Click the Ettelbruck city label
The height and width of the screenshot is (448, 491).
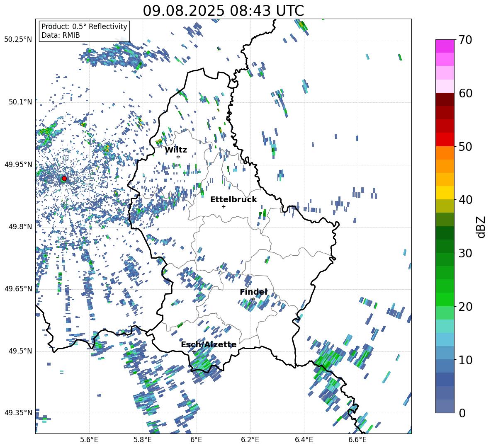click(233, 200)
